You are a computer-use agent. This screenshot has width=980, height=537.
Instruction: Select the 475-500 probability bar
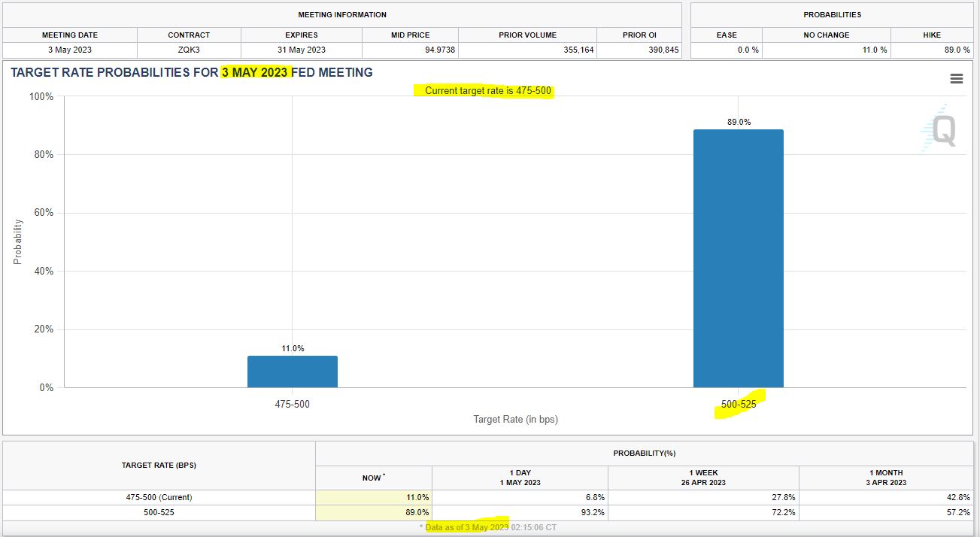[293, 370]
